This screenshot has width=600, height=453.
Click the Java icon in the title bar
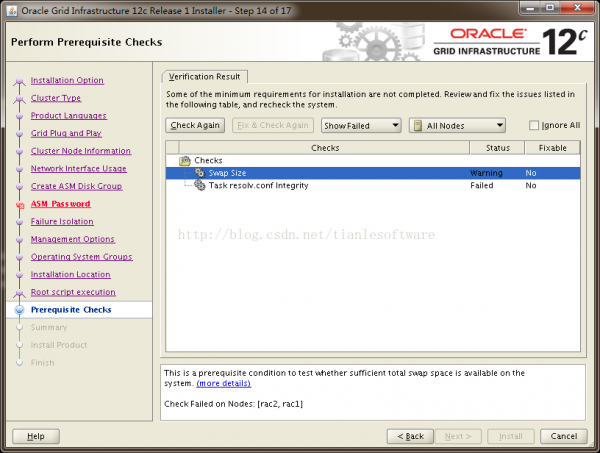tap(12, 10)
